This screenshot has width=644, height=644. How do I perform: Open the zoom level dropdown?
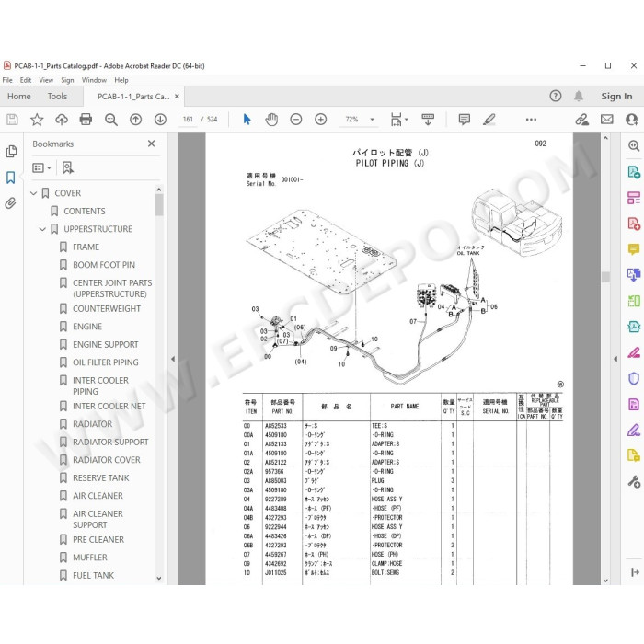[x=372, y=120]
